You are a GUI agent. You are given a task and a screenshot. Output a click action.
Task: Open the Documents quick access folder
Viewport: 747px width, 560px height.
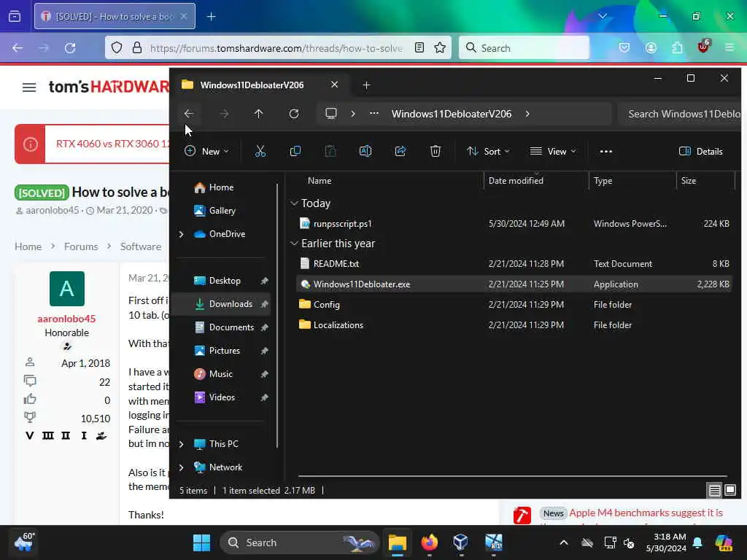point(223,327)
